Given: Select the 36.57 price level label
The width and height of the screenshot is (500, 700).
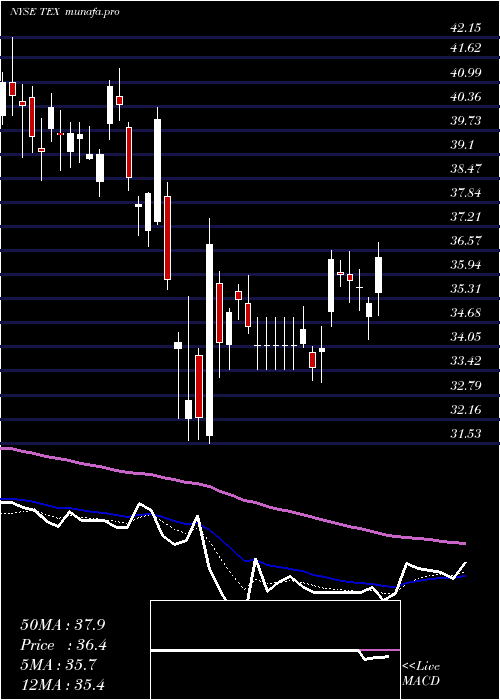Looking at the screenshot, I should (x=465, y=241).
